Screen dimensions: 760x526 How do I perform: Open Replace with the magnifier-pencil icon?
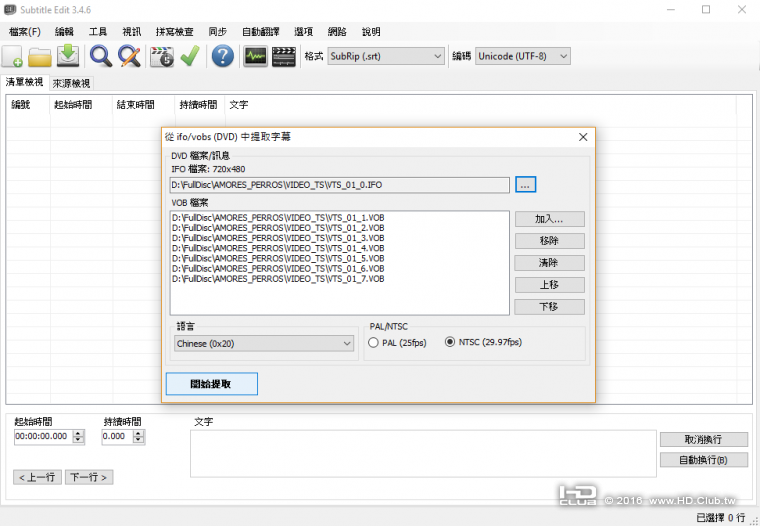129,56
